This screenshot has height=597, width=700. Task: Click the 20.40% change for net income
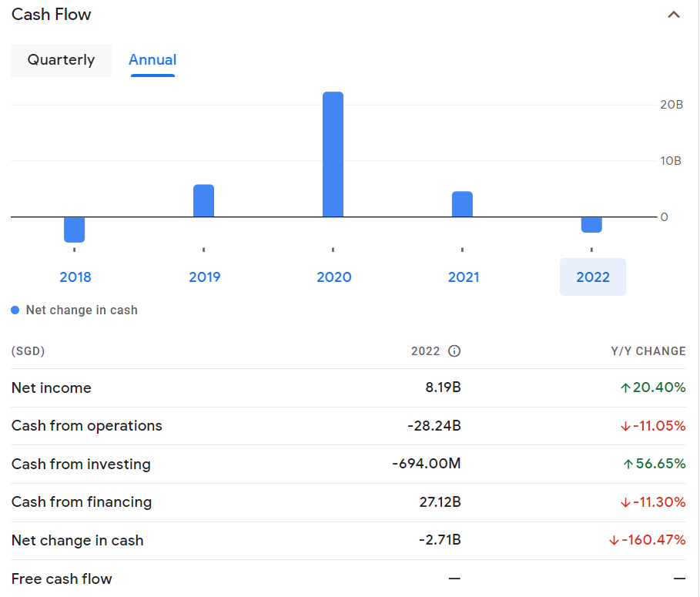(653, 387)
